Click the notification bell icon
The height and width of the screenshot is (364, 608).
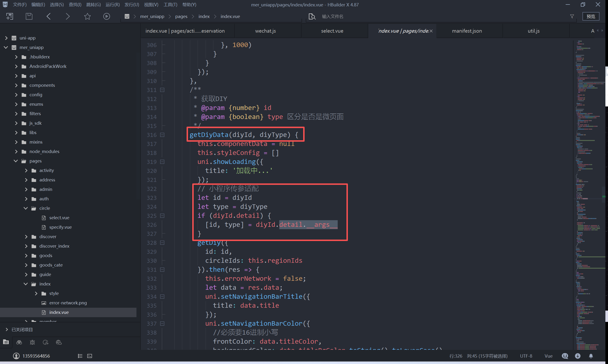click(x=591, y=356)
